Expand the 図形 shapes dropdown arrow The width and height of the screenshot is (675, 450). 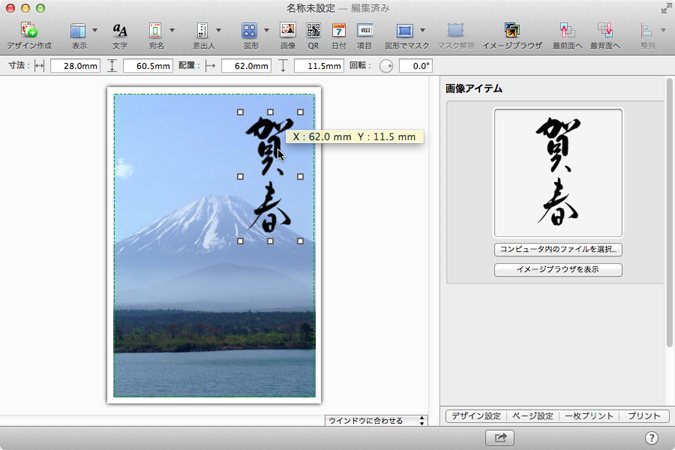point(266,31)
